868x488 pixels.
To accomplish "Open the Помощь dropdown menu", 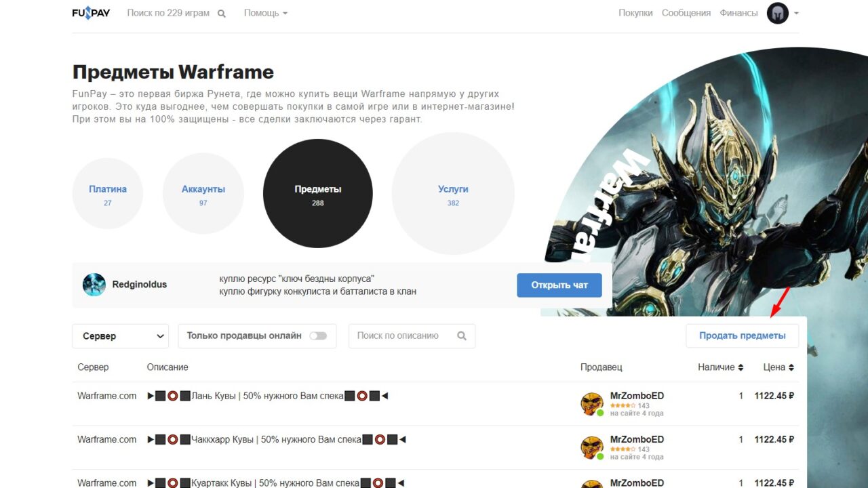I will click(x=265, y=13).
